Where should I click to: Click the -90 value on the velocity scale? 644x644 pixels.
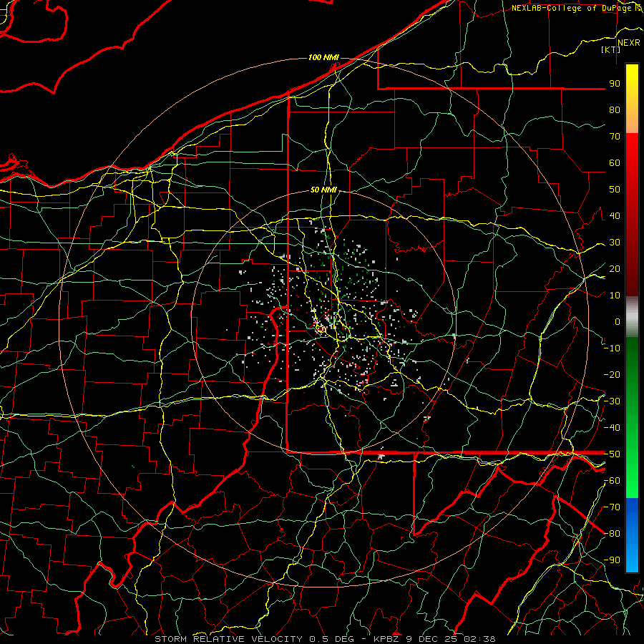(x=612, y=560)
